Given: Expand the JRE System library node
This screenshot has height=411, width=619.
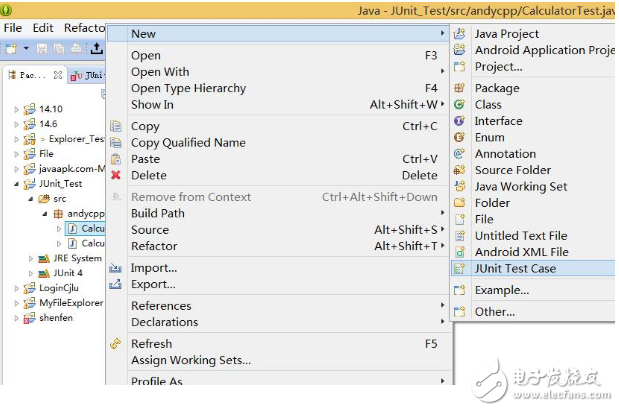Looking at the screenshot, I should coord(30,258).
